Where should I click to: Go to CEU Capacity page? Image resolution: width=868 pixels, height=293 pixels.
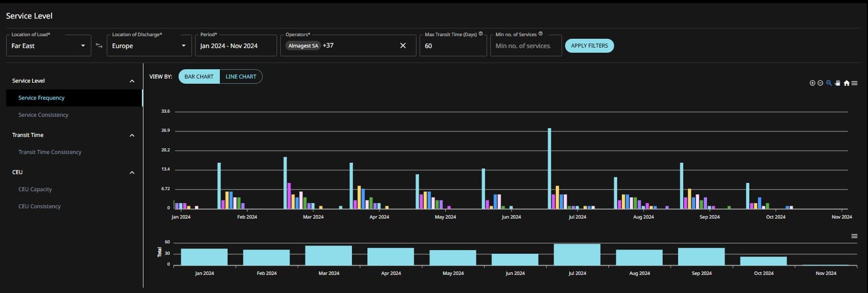(35, 189)
